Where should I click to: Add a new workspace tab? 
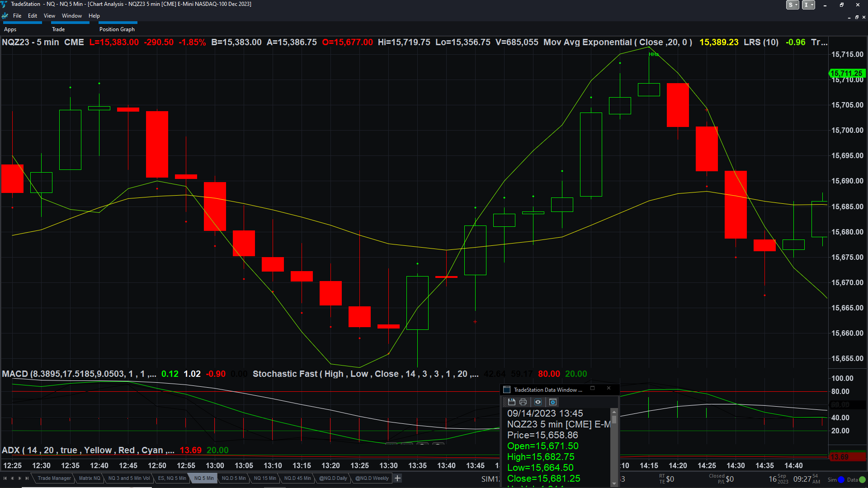pos(398,479)
